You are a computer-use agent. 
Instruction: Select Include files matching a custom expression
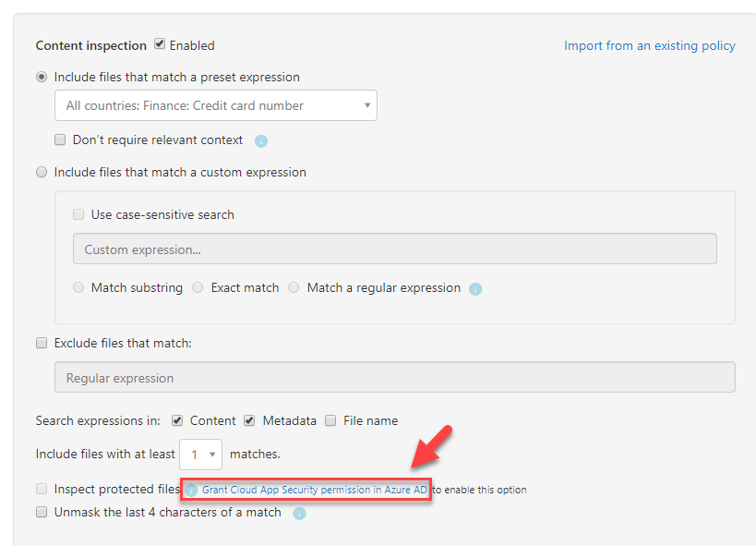tap(42, 172)
